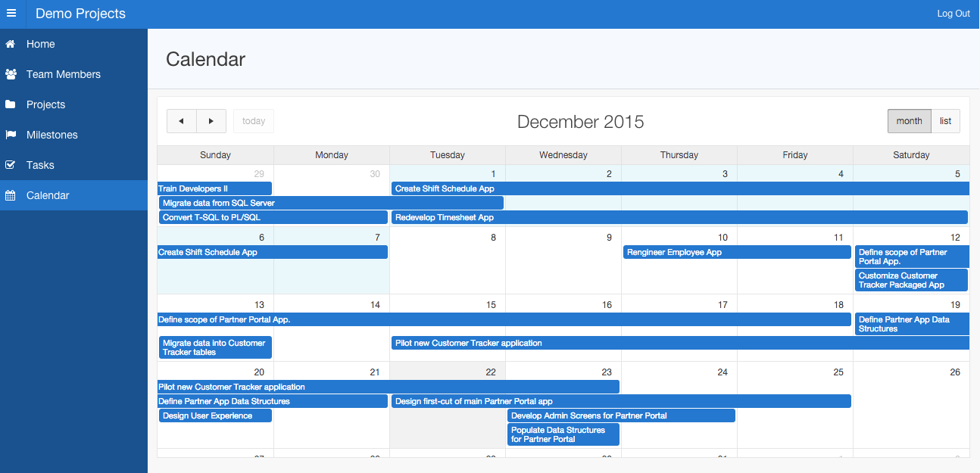The width and height of the screenshot is (980, 473).
Task: Select the Milestones flag icon
Action: pos(10,135)
